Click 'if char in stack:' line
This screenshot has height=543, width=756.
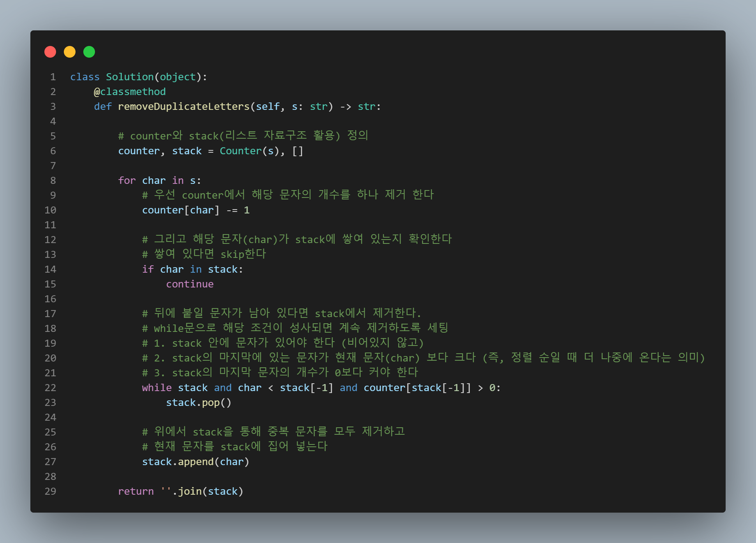(x=192, y=270)
